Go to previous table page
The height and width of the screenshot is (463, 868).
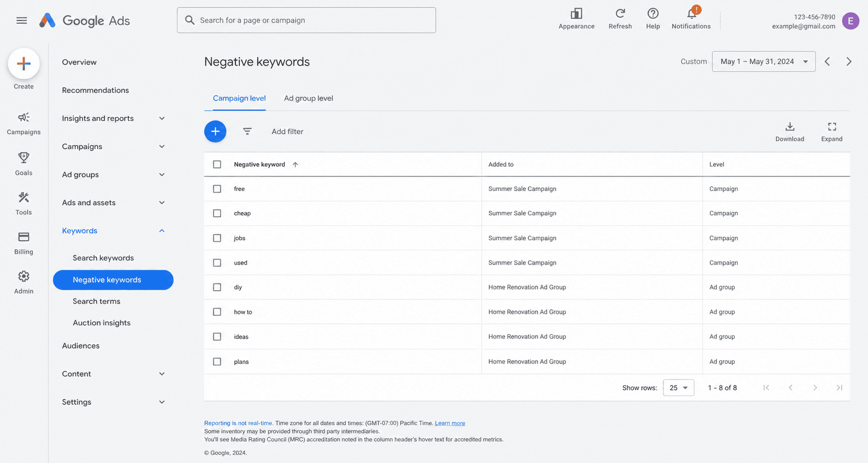point(791,388)
